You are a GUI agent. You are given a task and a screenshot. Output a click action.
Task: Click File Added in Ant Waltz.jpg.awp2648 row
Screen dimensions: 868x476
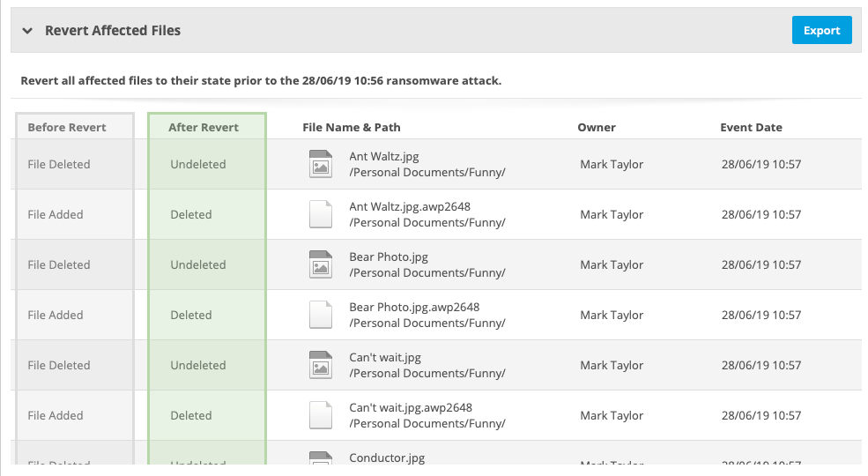click(x=56, y=214)
